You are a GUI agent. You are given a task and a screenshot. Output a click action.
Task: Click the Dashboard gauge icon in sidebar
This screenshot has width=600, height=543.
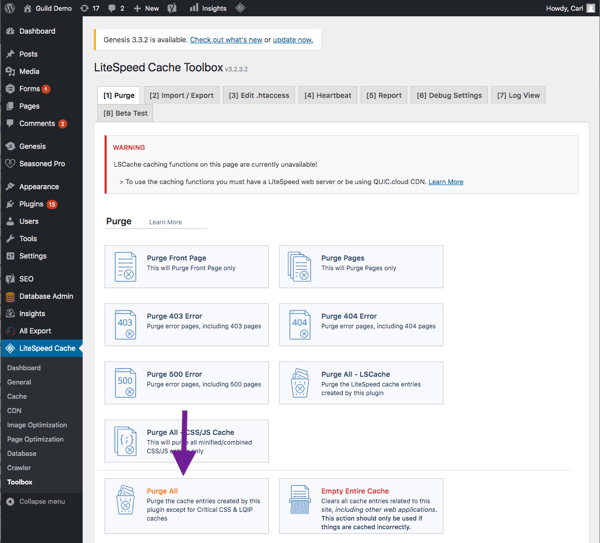pyautogui.click(x=10, y=31)
